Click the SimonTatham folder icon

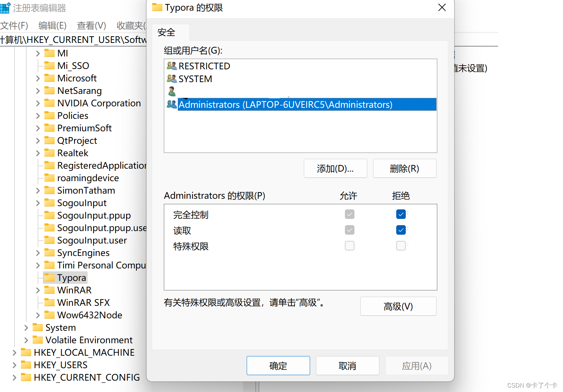(x=49, y=190)
